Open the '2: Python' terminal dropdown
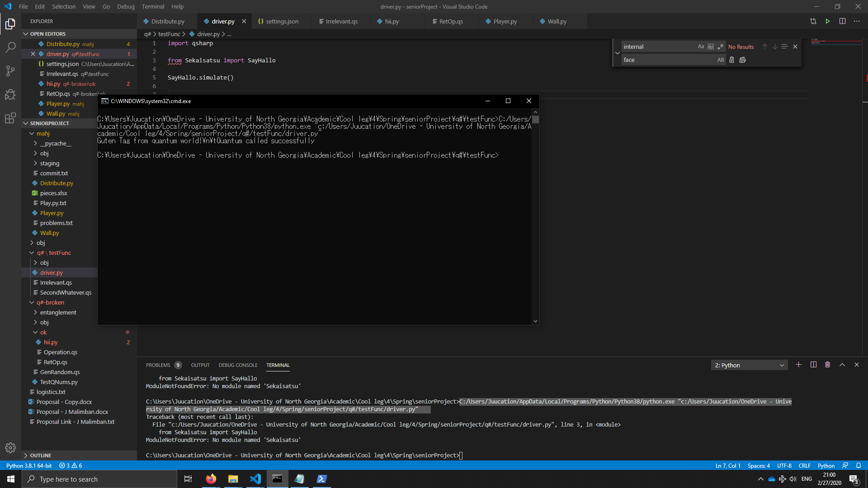The width and height of the screenshot is (868, 488). [x=749, y=365]
